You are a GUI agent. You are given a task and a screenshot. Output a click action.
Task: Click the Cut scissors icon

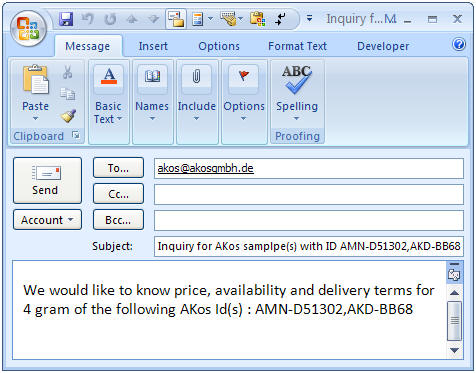point(68,72)
